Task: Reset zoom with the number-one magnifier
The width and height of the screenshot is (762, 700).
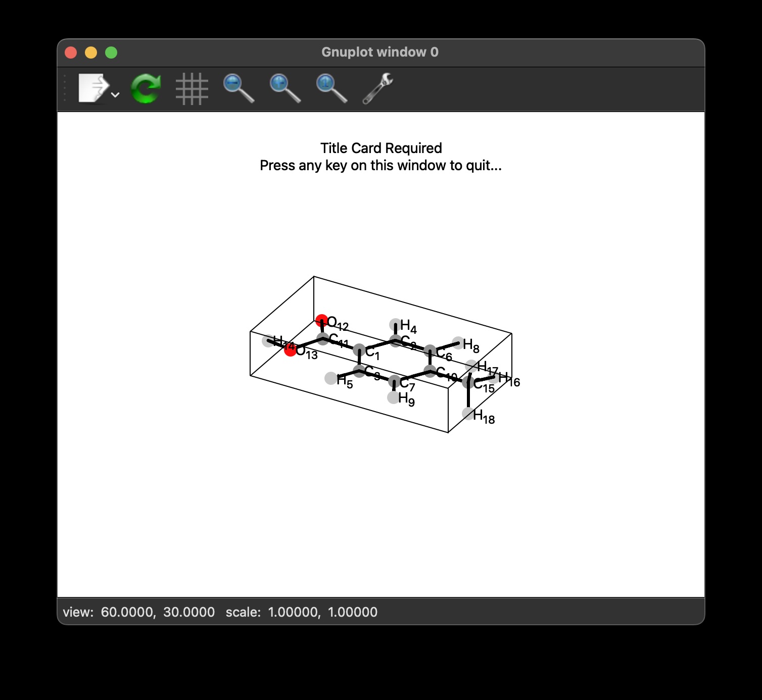Action: (331, 88)
